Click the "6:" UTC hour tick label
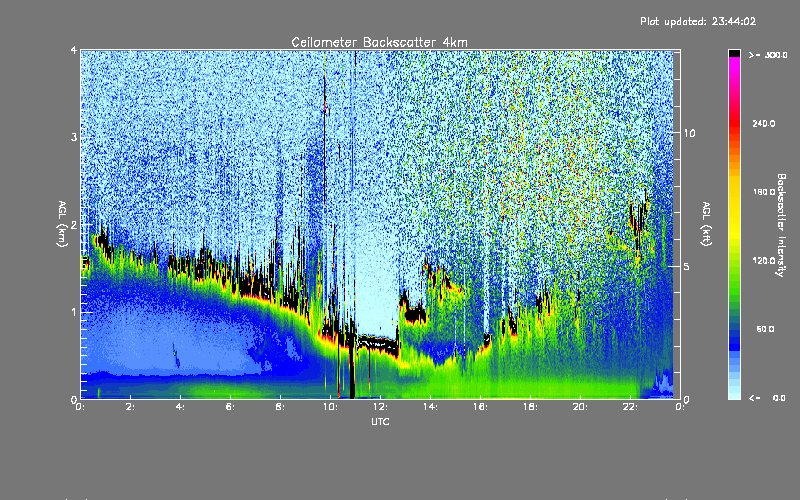 (x=231, y=407)
